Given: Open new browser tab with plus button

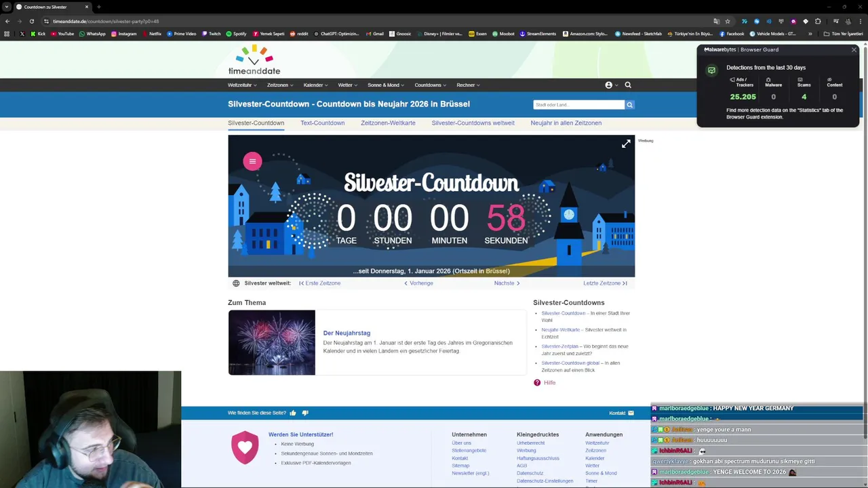Looking at the screenshot, I should tap(99, 7).
